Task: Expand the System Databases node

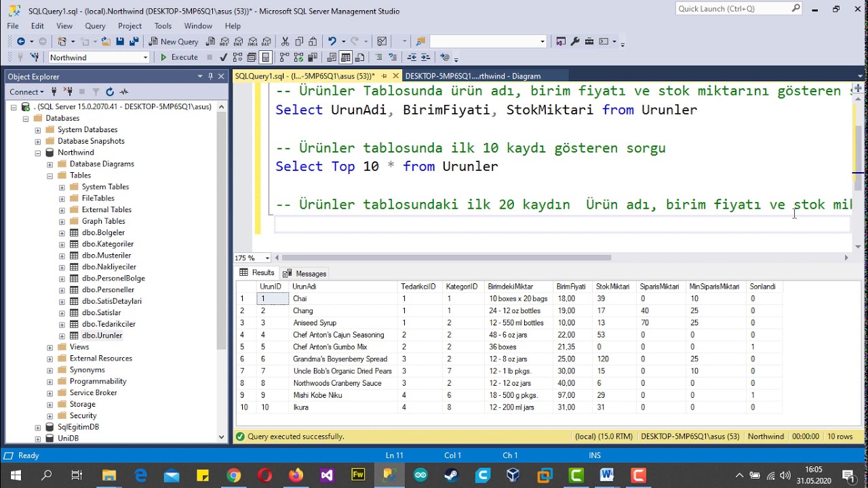Action: (38, 129)
